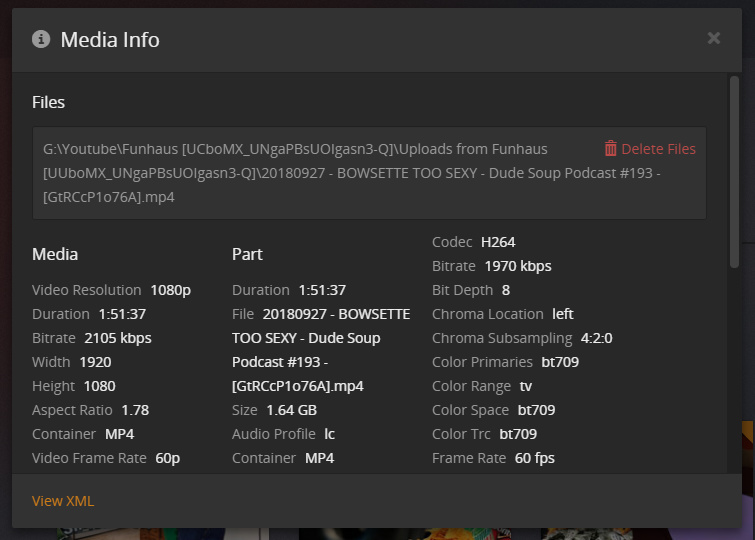Click the Part column heading
The width and height of the screenshot is (755, 540).
click(247, 254)
